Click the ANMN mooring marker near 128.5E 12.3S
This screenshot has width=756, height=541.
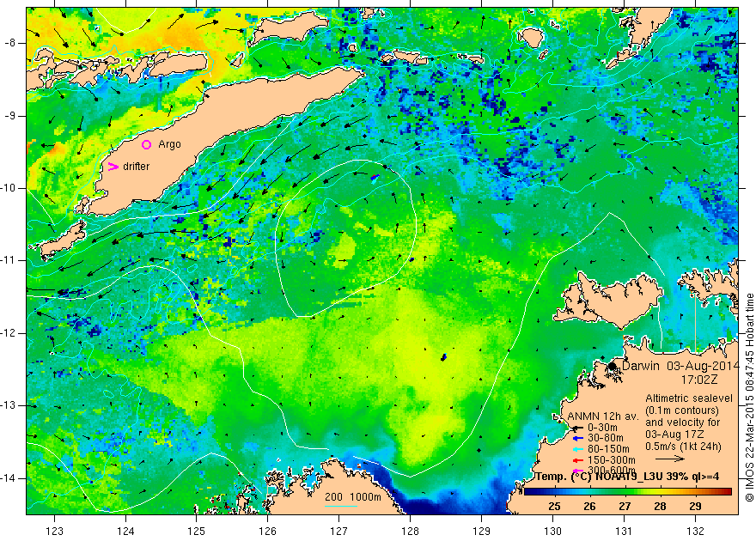443,357
